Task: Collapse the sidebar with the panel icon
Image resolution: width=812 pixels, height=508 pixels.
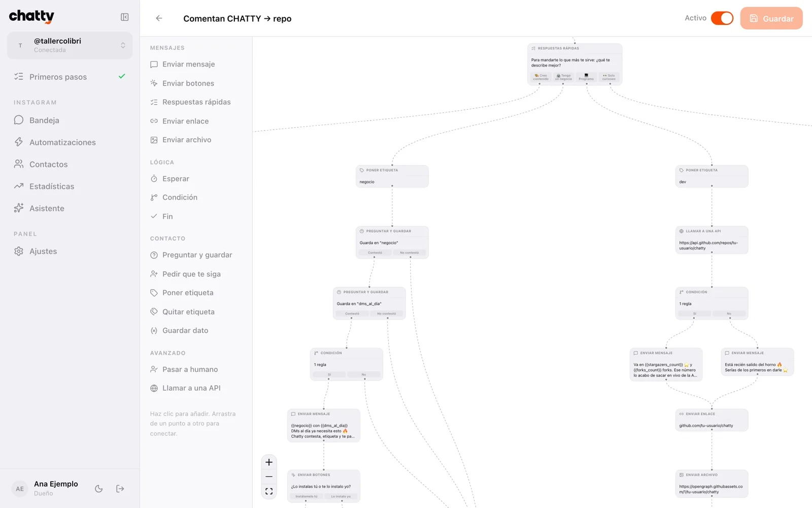Action: (124, 17)
